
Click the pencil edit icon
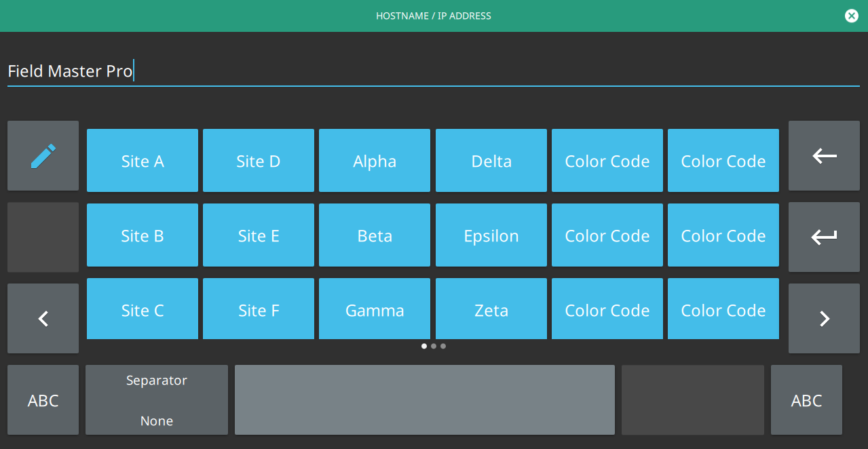pos(43,156)
